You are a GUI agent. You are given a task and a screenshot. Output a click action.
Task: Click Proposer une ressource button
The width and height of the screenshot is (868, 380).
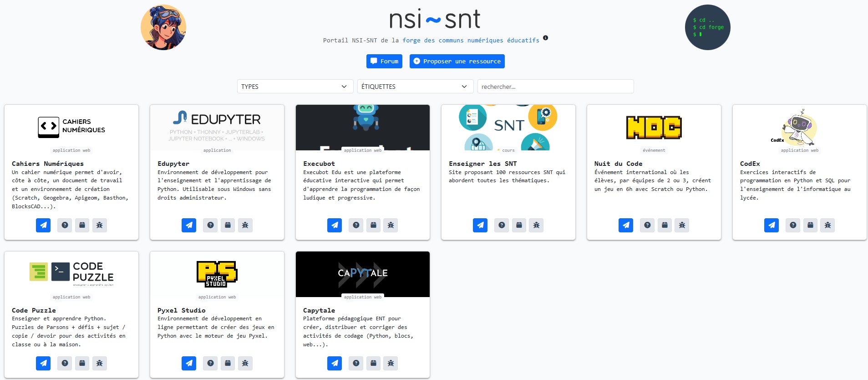point(457,62)
